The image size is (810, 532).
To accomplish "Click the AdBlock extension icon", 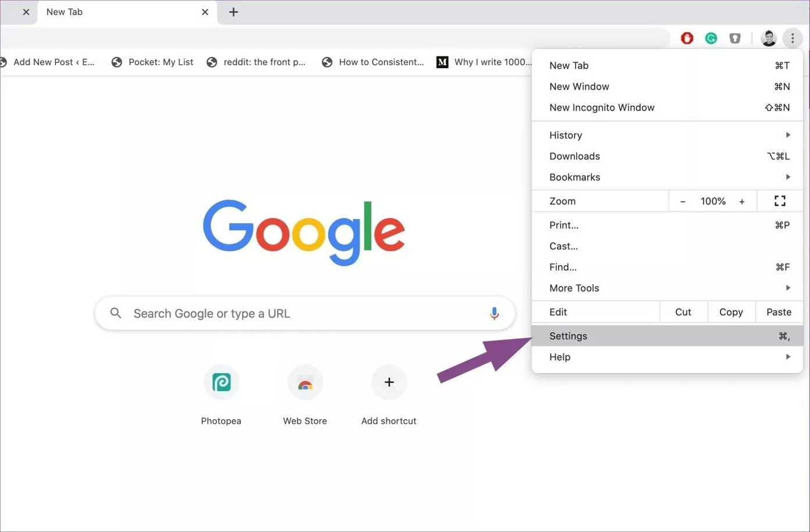I will pos(687,38).
